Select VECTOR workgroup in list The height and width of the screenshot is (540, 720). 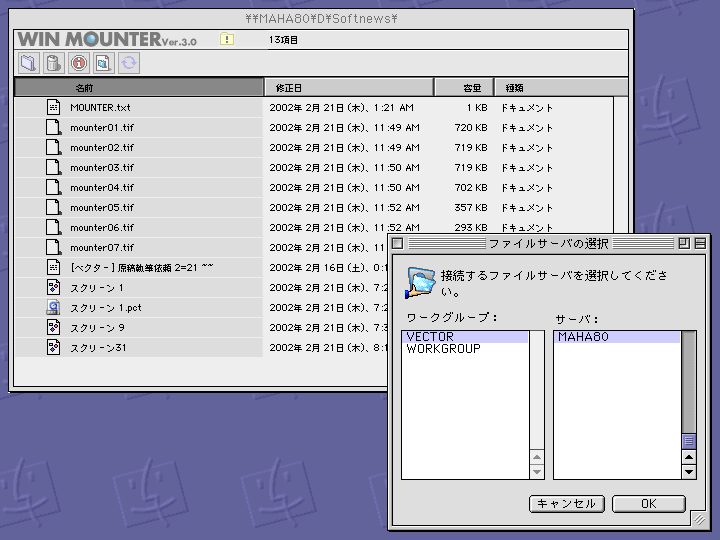point(465,337)
